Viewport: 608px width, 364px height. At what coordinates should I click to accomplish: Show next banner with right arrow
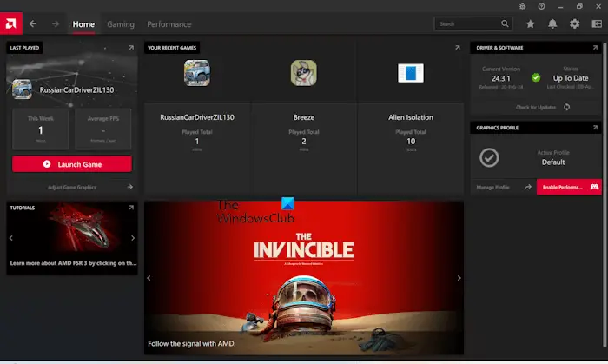(x=459, y=278)
